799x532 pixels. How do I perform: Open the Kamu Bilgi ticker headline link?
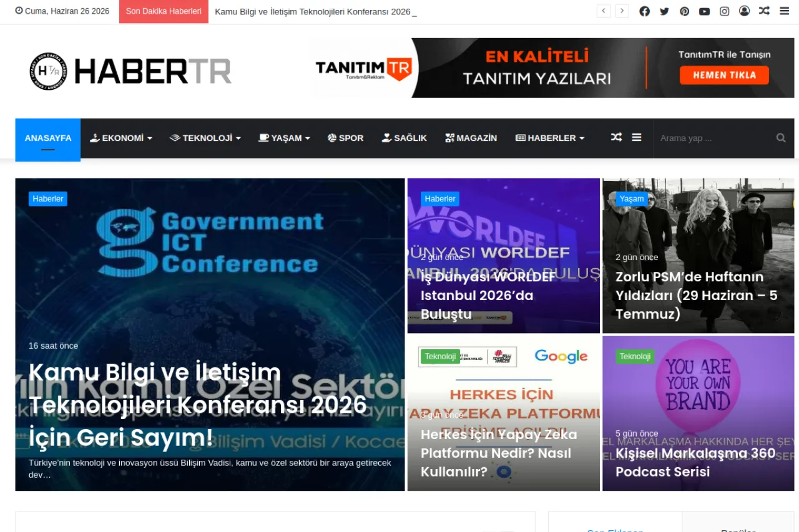pos(313,11)
